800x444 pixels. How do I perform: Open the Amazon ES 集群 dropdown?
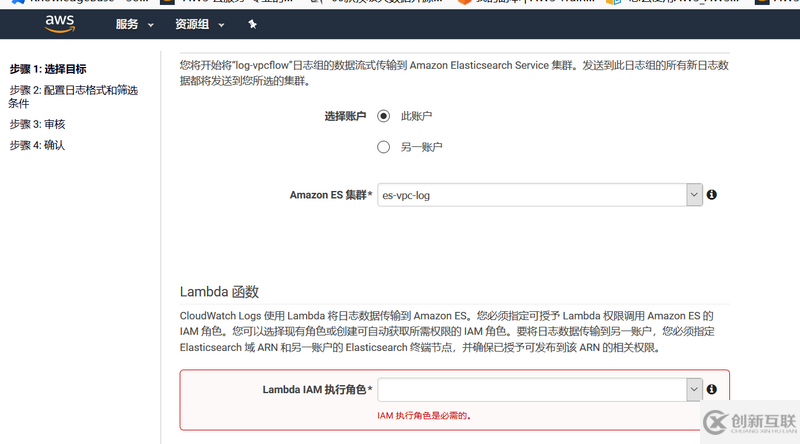(540, 195)
